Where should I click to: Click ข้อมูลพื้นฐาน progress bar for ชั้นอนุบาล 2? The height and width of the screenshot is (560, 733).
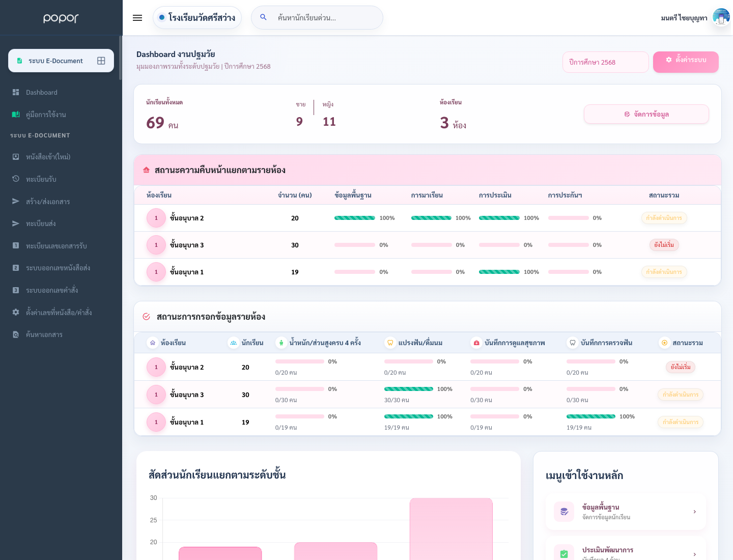point(355,218)
